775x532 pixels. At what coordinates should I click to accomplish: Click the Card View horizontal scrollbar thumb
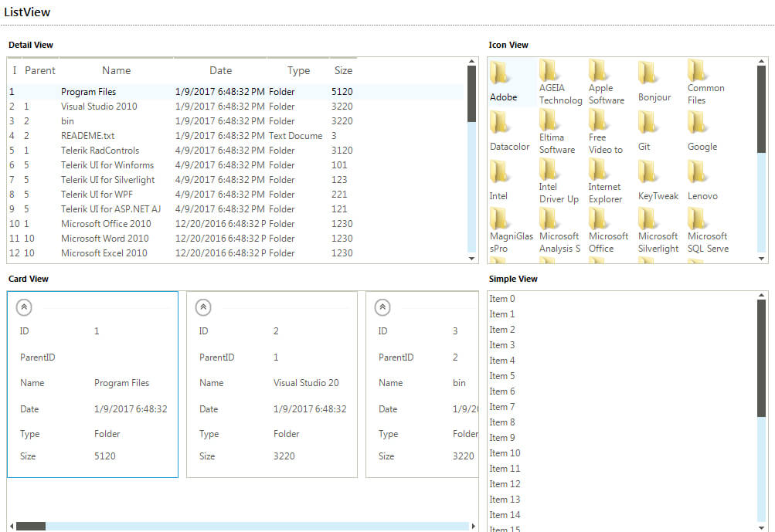click(x=31, y=526)
